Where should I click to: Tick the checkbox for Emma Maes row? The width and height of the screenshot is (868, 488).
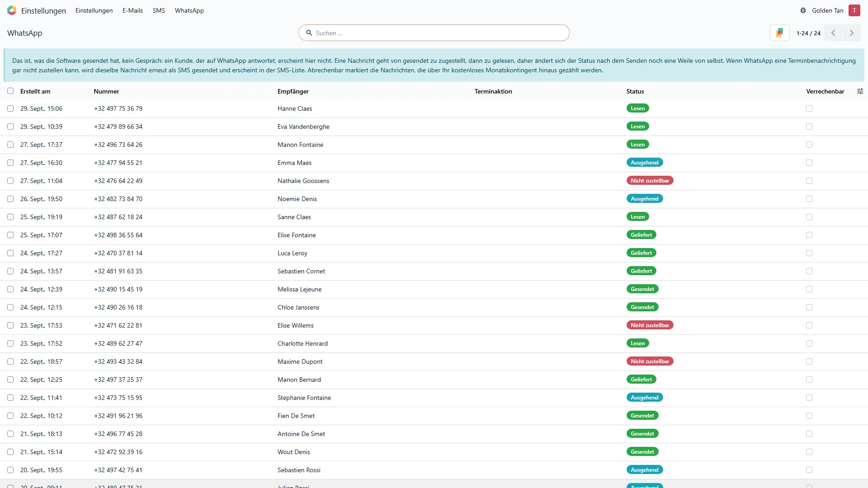click(x=10, y=163)
